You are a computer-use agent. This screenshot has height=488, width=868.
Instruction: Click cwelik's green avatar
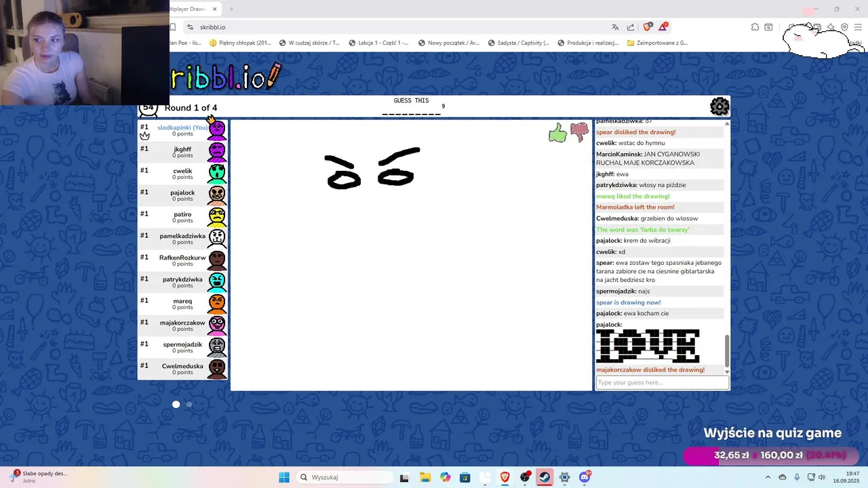[x=217, y=174]
